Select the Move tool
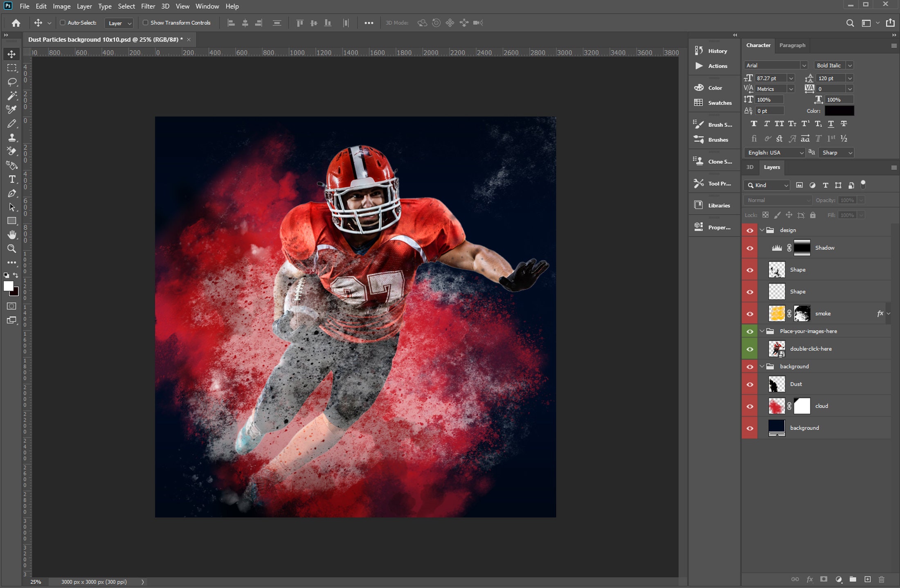This screenshot has height=588, width=900. click(x=12, y=54)
